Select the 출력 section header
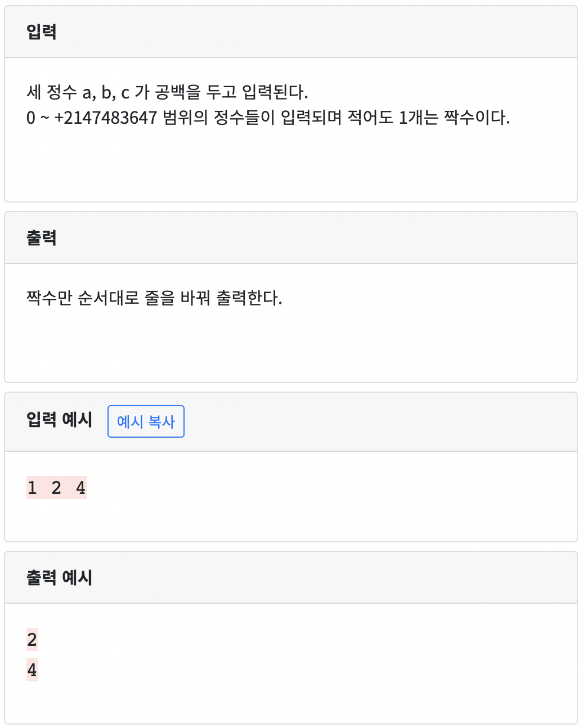 coord(41,238)
